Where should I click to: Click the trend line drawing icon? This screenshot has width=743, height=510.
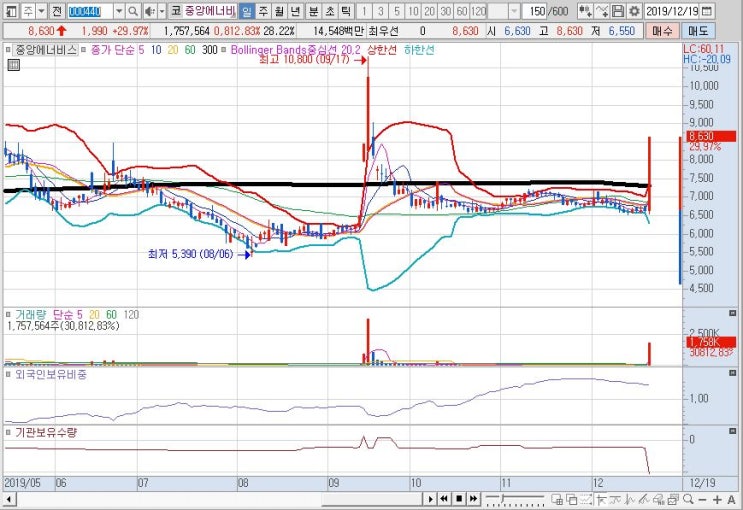[x=616, y=499]
